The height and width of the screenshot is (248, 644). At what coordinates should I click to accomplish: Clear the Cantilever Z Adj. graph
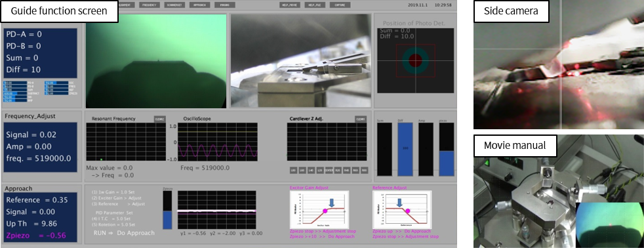point(361,119)
